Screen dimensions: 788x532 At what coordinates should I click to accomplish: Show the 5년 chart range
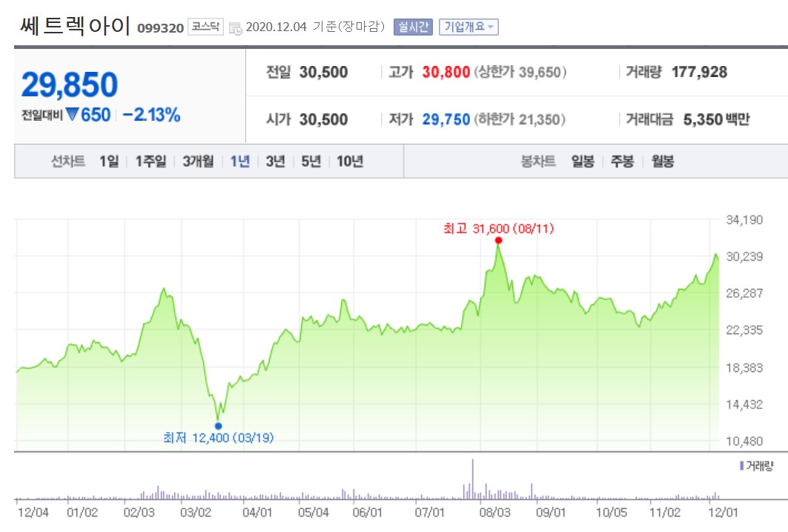pos(311,162)
